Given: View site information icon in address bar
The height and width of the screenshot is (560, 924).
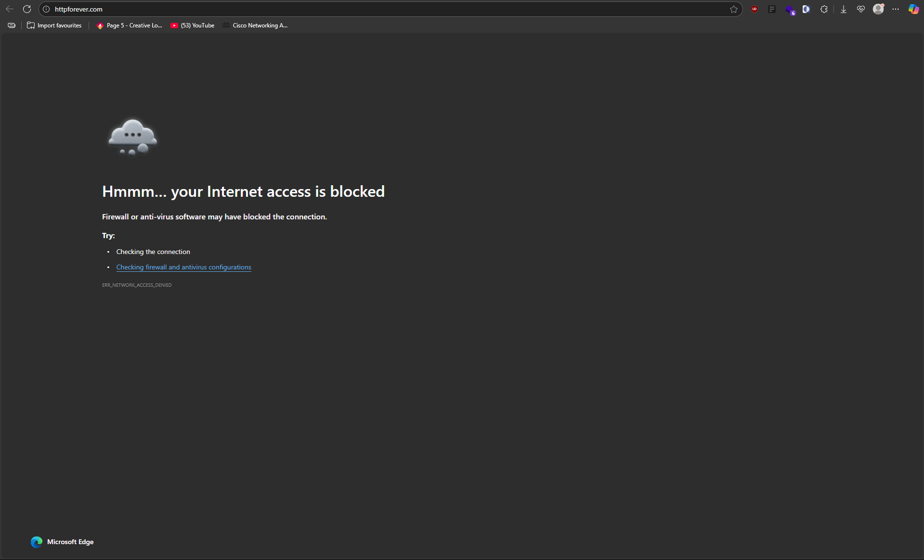Looking at the screenshot, I should [x=46, y=9].
